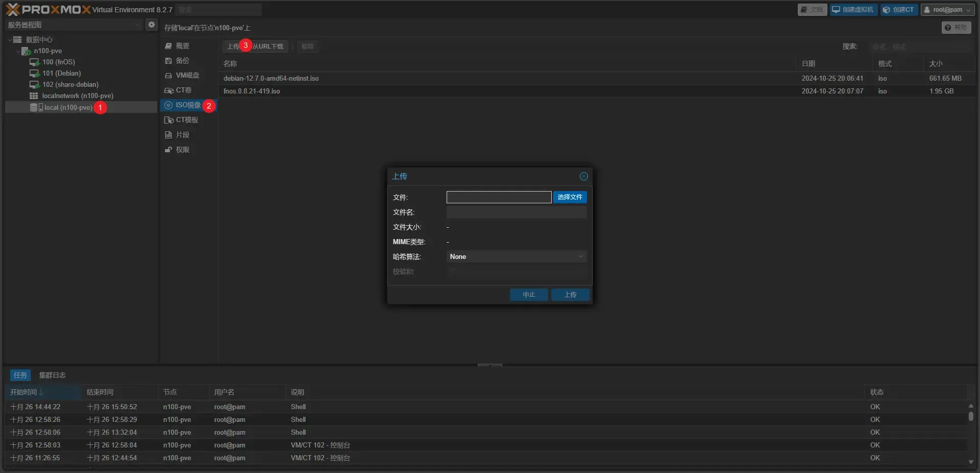Switch to the 任务 tab
This screenshot has height=473, width=980.
coord(20,375)
